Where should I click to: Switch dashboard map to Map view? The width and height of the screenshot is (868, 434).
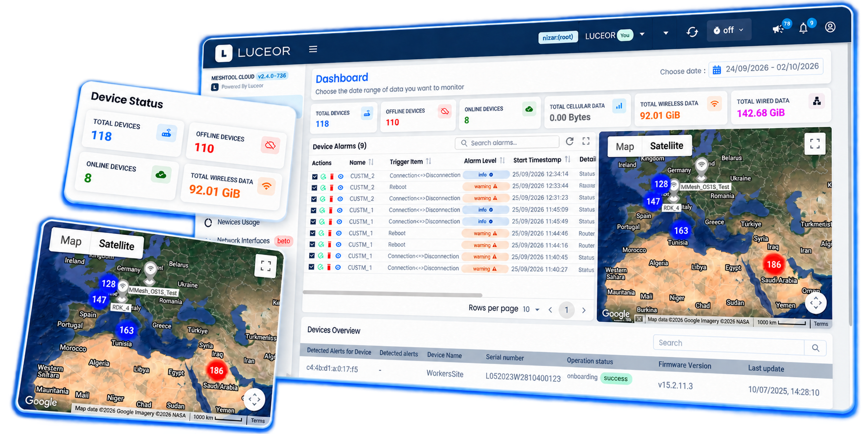click(625, 147)
